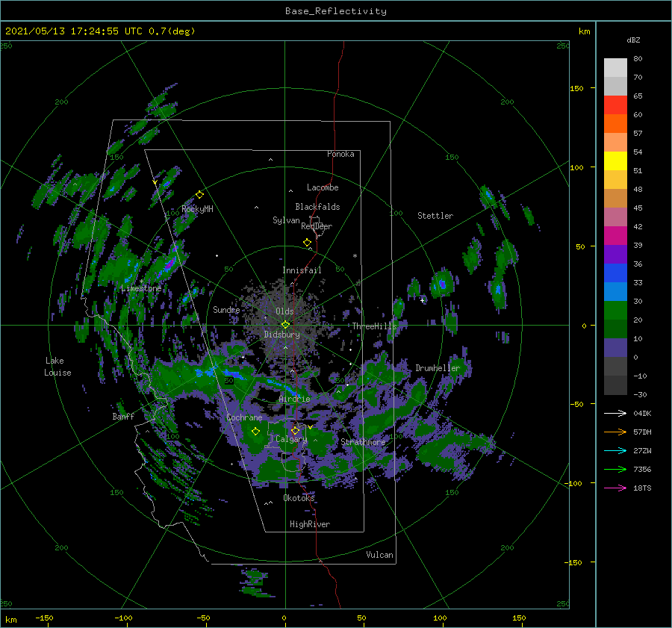Click the Sylvan label
This screenshot has width=672, height=628.
[x=286, y=220]
